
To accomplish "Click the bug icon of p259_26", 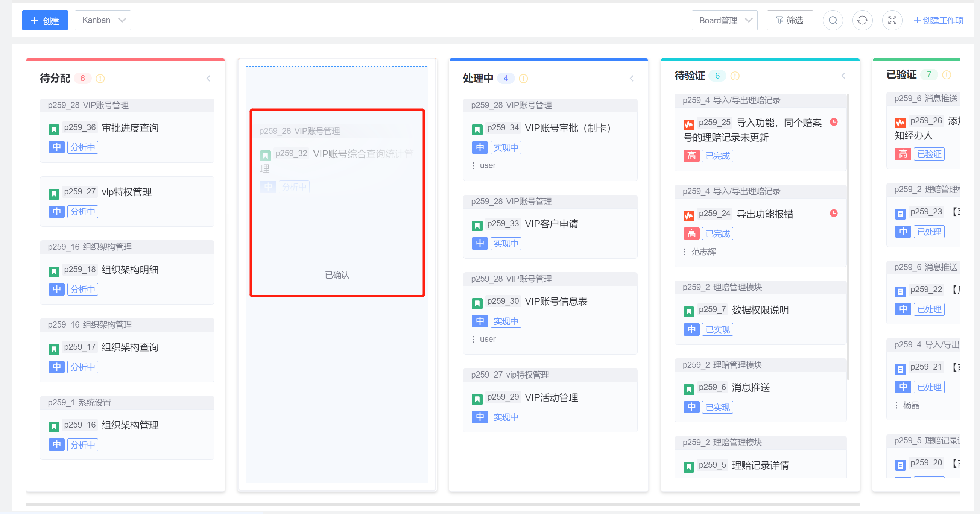I will click(x=900, y=123).
